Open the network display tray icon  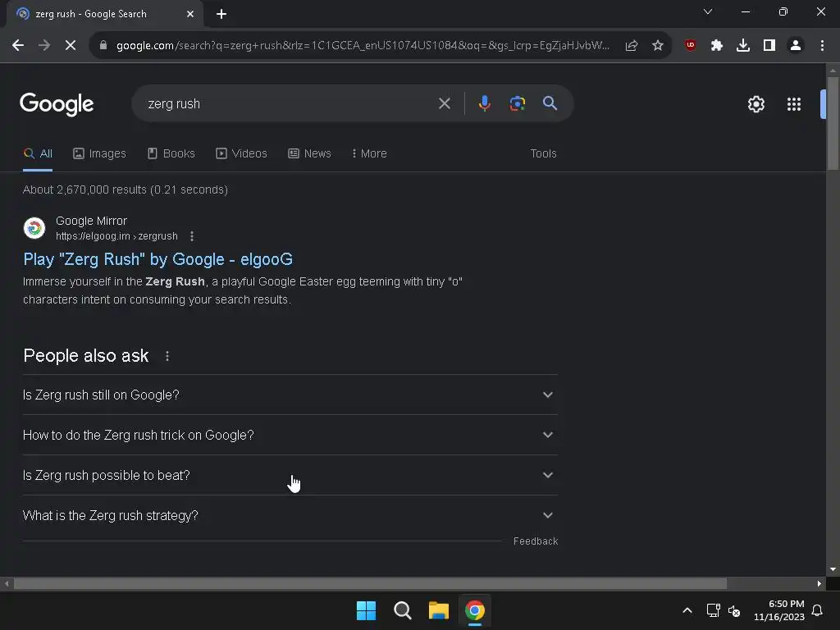click(x=713, y=610)
